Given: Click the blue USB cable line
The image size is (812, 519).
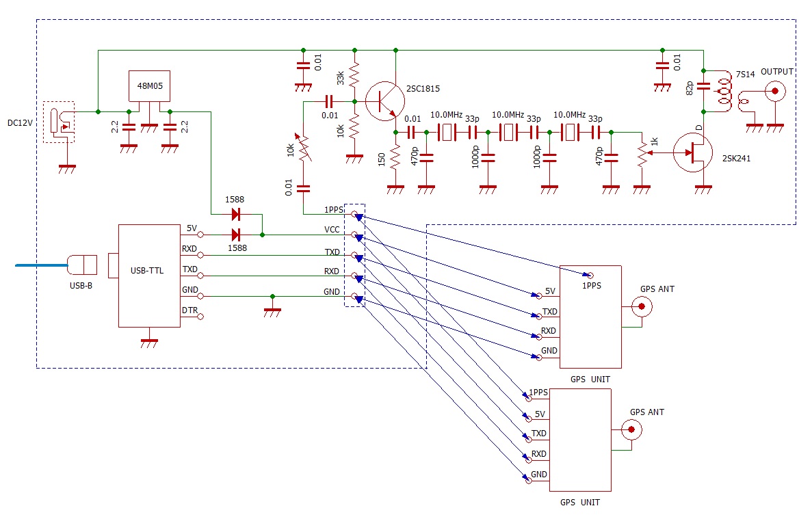Looking at the screenshot, I should pyautogui.click(x=42, y=265).
